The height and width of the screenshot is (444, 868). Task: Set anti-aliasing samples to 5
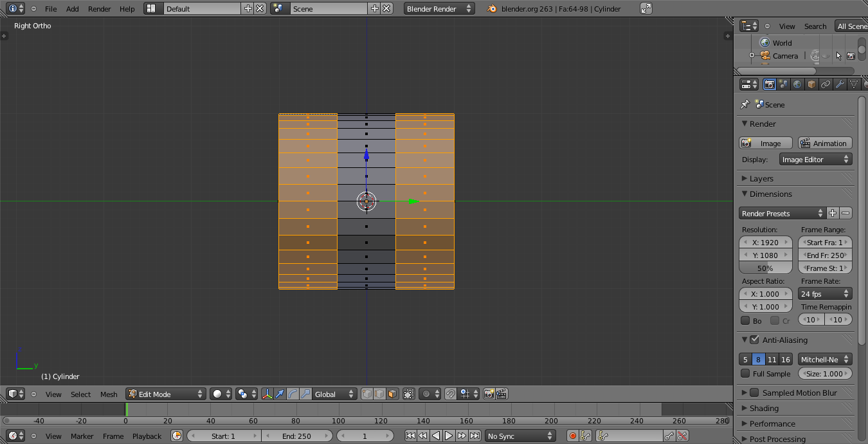pyautogui.click(x=745, y=359)
